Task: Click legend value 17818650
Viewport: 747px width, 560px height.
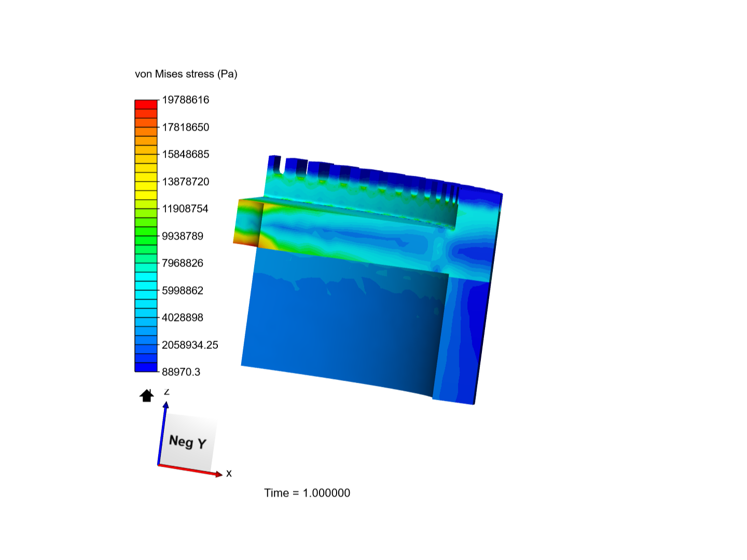Action: 185,127
